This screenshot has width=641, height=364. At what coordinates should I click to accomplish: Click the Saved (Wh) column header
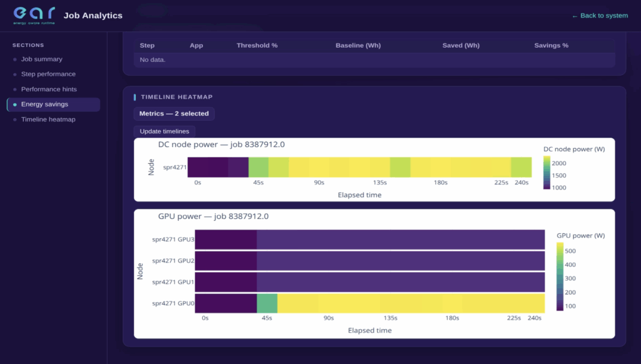tap(461, 46)
